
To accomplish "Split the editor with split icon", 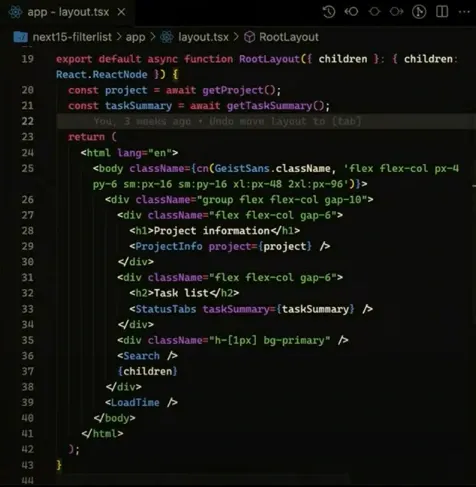I will click(x=442, y=12).
